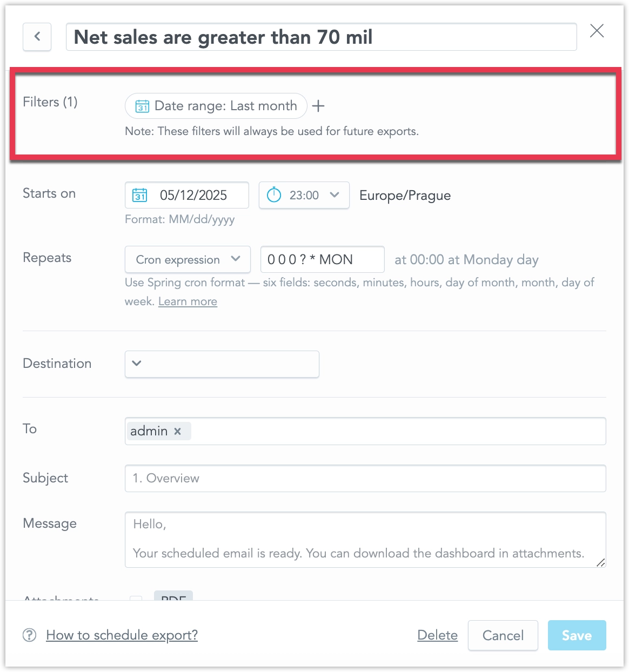Click the resize handle on the Message box
Viewport: 629px width, 672px height.
tap(600, 564)
